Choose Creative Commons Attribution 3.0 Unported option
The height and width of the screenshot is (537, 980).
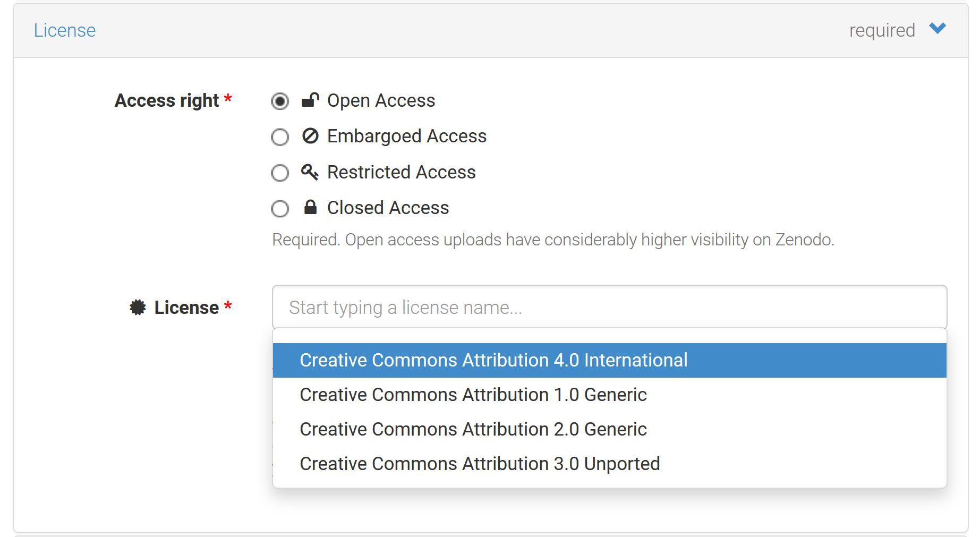pyautogui.click(x=479, y=464)
